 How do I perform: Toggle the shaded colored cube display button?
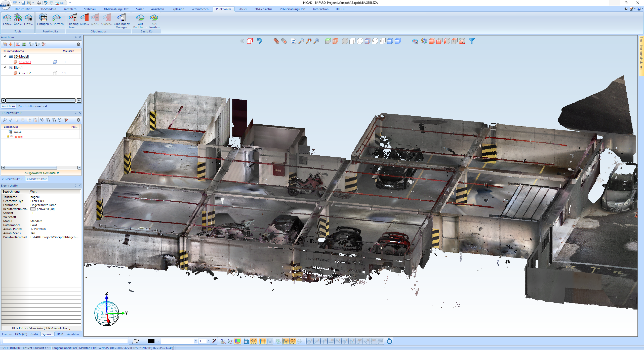tap(237, 341)
